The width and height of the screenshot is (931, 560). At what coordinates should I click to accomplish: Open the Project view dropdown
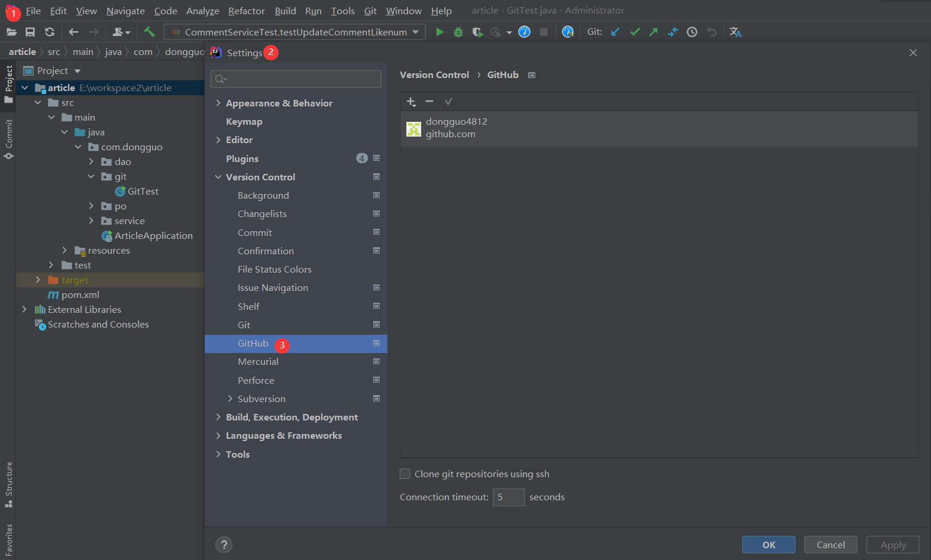click(77, 71)
